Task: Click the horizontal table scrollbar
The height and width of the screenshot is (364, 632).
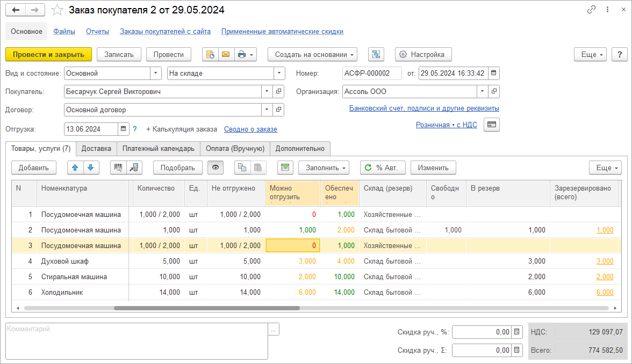Action: [x=207, y=308]
